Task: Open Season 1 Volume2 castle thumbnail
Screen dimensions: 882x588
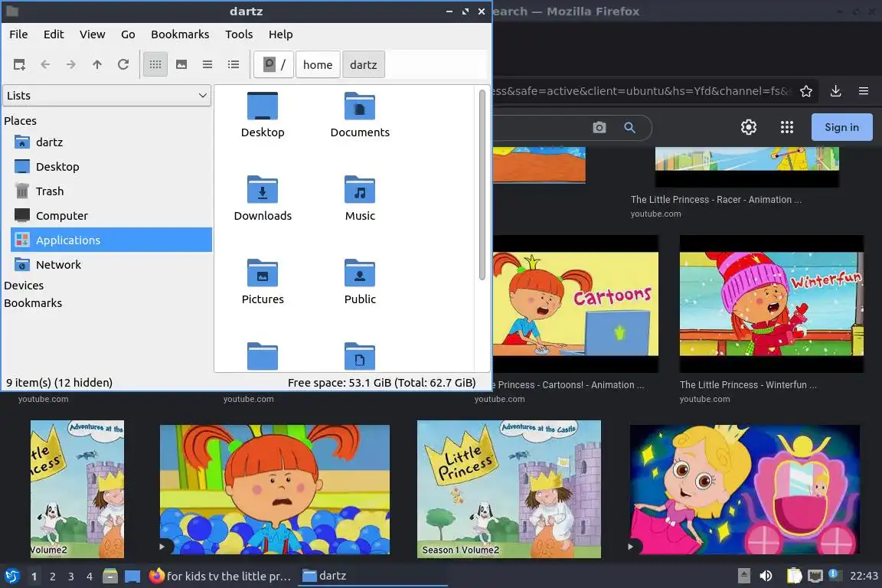Action: click(x=508, y=489)
